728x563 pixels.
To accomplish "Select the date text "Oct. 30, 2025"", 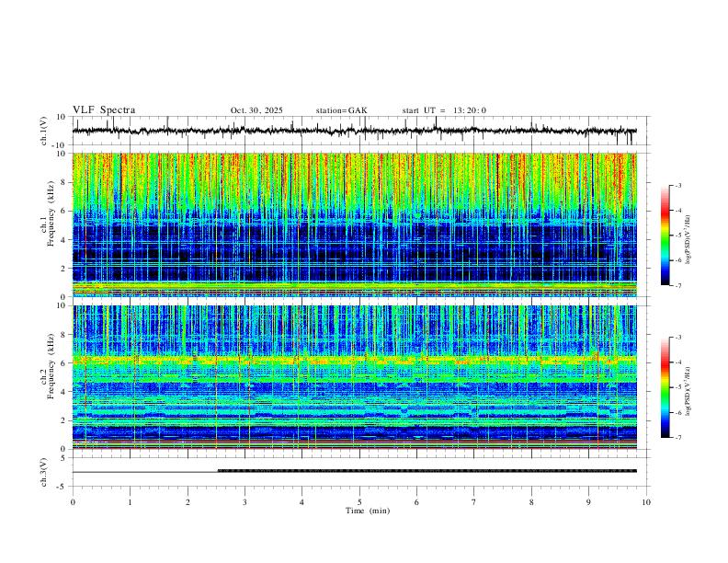I will pyautogui.click(x=256, y=110).
